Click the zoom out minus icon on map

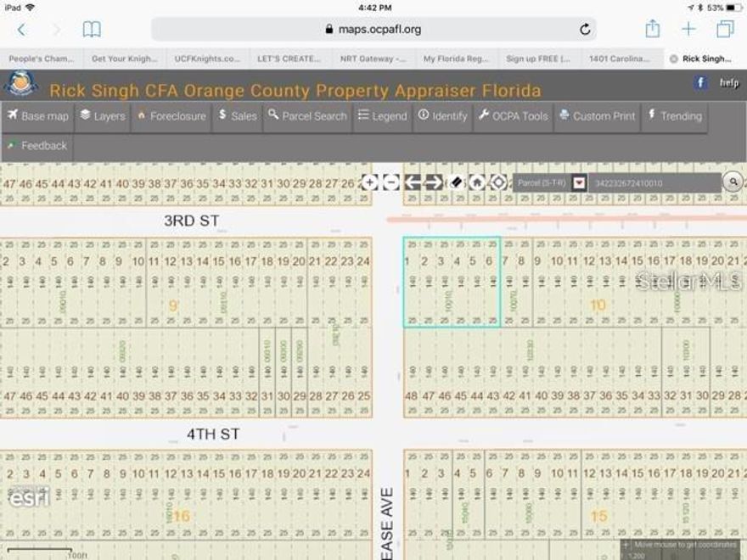[390, 182]
